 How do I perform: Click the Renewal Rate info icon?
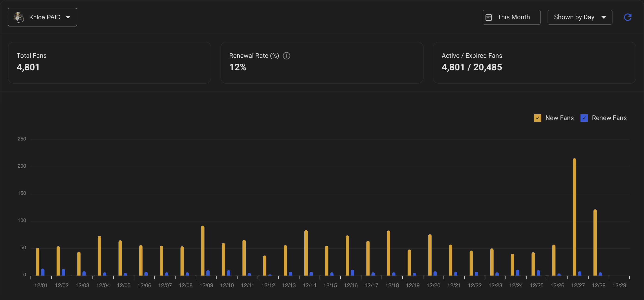tap(287, 55)
